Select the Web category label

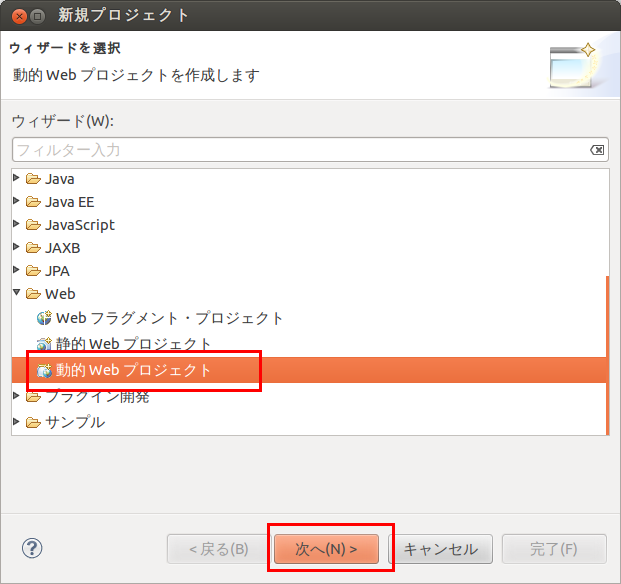[x=60, y=294]
